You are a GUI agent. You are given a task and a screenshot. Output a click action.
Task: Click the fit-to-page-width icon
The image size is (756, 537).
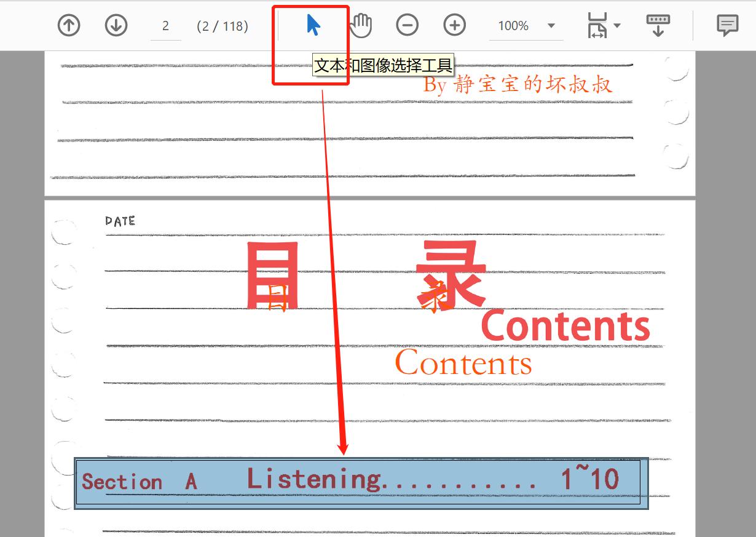pyautogui.click(x=597, y=25)
